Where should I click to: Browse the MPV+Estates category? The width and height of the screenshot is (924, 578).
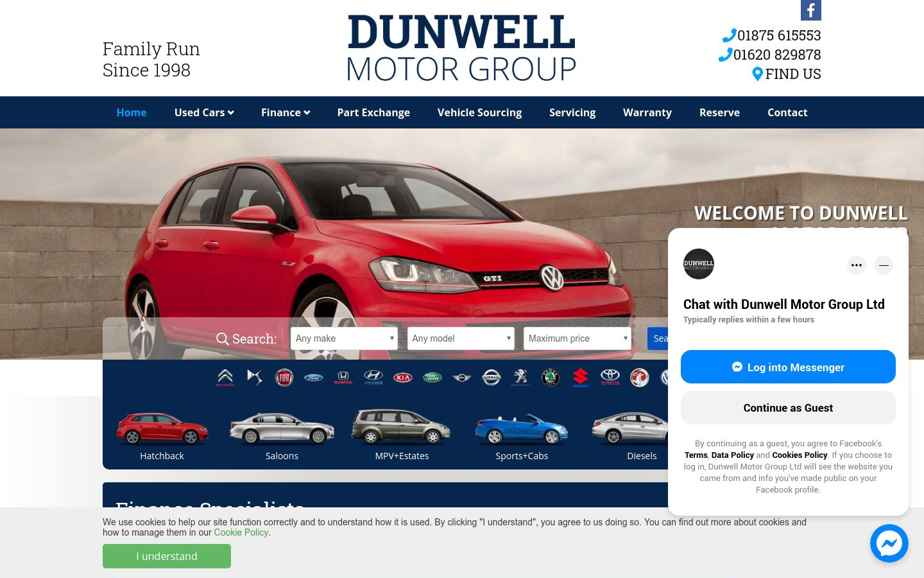[402, 435]
